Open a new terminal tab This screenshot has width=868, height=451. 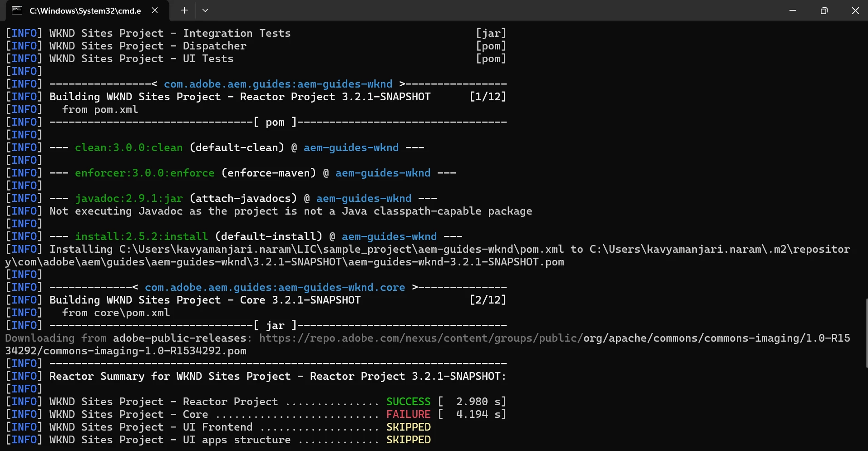pyautogui.click(x=184, y=10)
